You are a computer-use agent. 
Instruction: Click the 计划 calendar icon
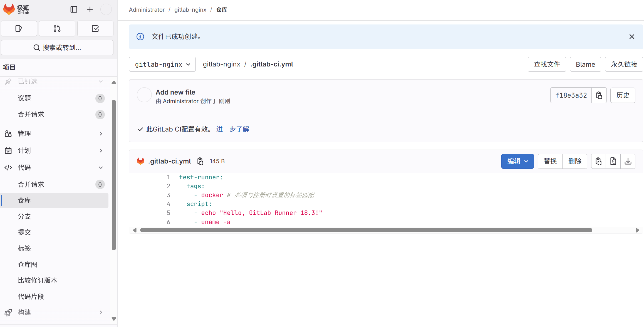coord(8,151)
